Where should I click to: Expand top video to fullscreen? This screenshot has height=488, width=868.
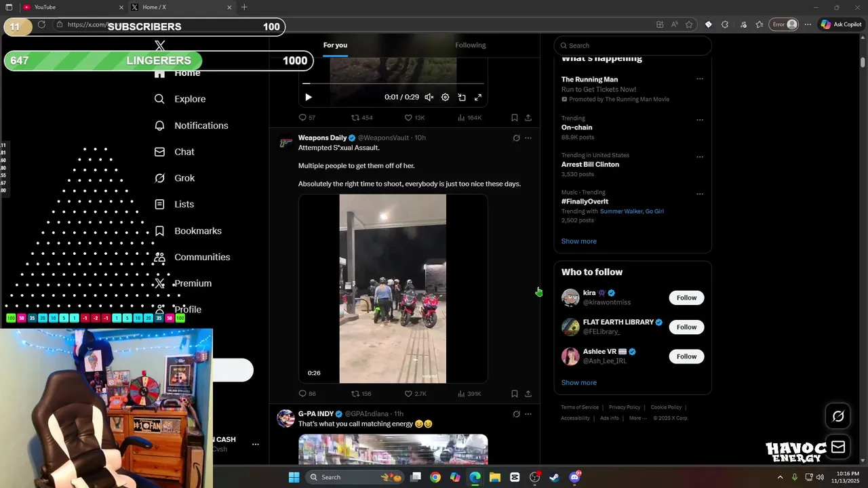pyautogui.click(x=478, y=98)
